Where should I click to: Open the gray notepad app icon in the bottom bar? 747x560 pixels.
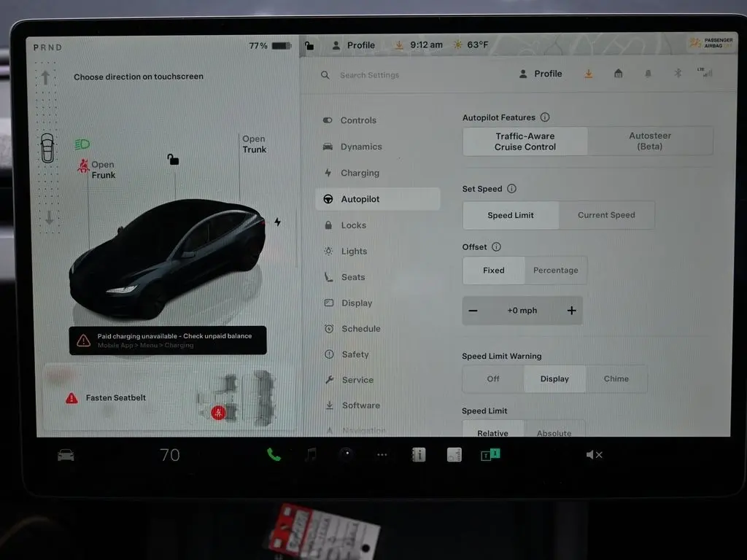454,455
